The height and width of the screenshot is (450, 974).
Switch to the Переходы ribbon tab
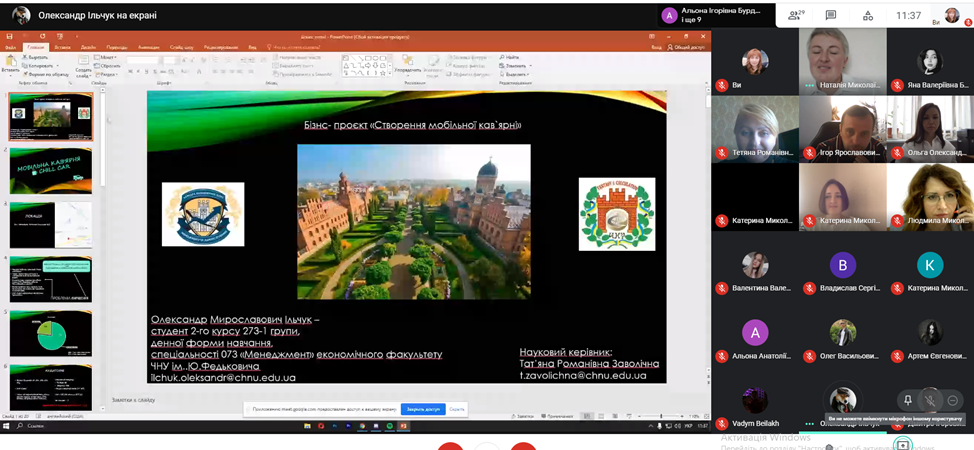tap(117, 47)
